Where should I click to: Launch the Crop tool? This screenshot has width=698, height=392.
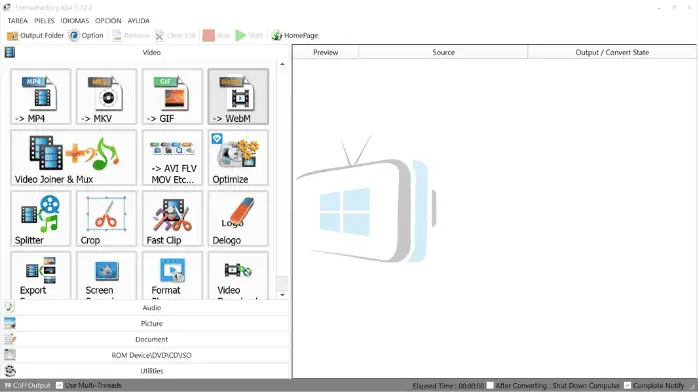pyautogui.click(x=106, y=218)
